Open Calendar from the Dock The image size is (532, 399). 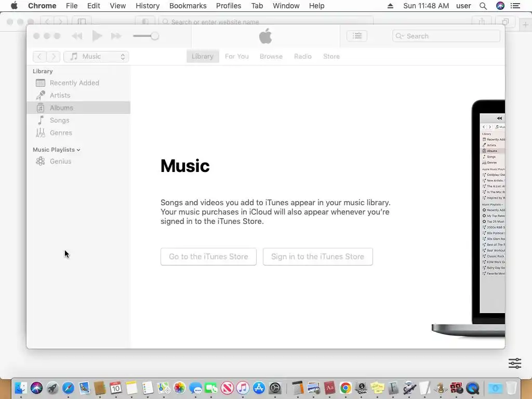coord(116,388)
